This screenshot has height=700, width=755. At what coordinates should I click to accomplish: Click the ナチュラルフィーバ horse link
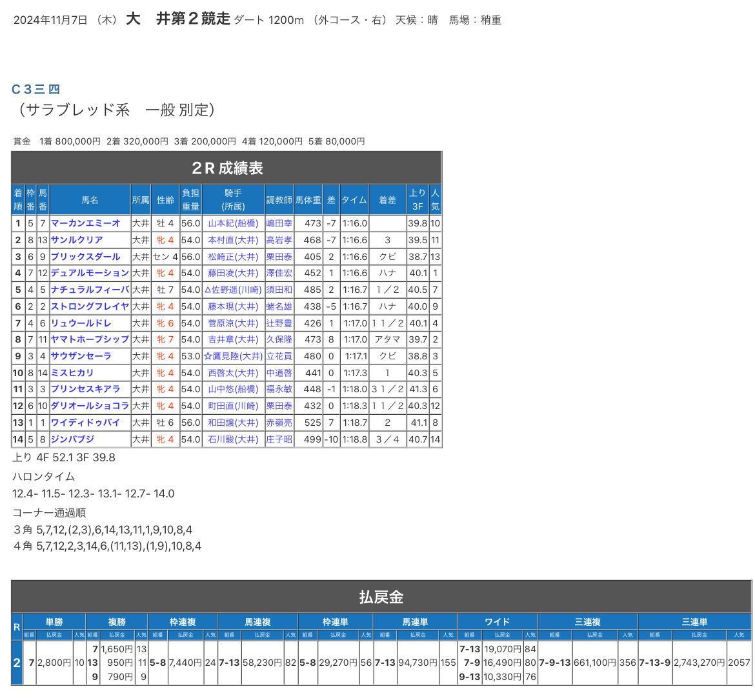coord(90,290)
